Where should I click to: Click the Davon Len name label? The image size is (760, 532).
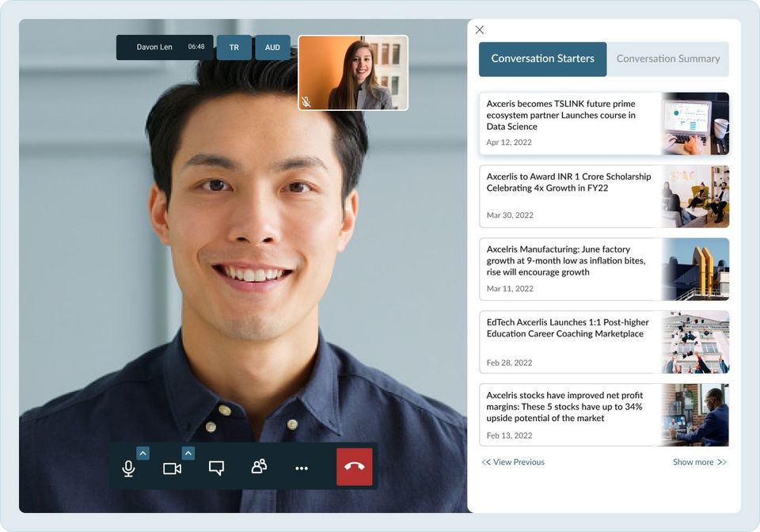[154, 47]
